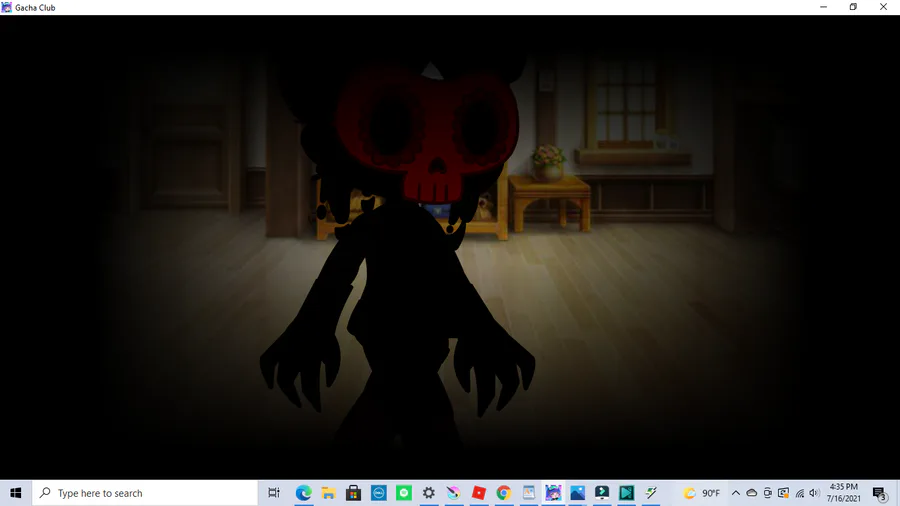Open Task View in the taskbar
The height and width of the screenshot is (506, 900).
pyautogui.click(x=274, y=493)
